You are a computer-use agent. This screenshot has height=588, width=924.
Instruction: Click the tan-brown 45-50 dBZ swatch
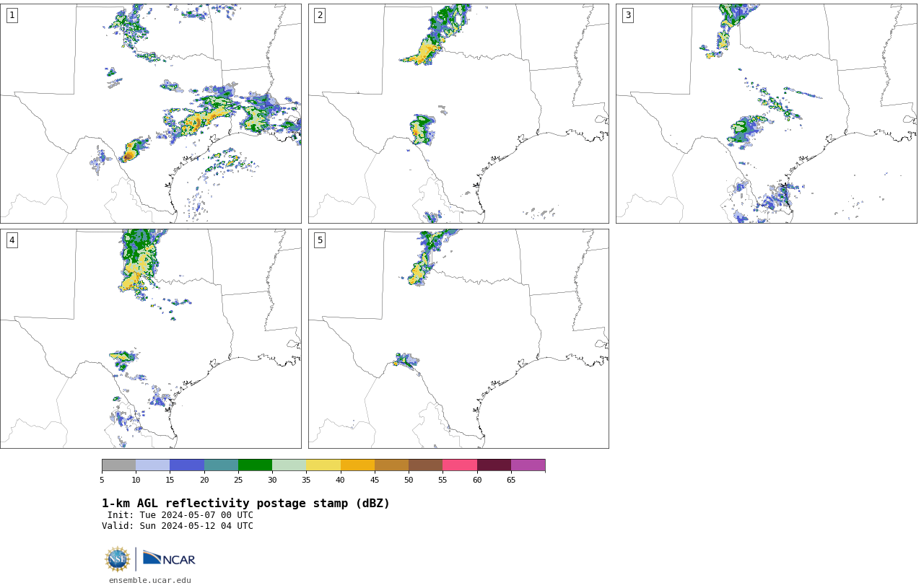tap(391, 465)
